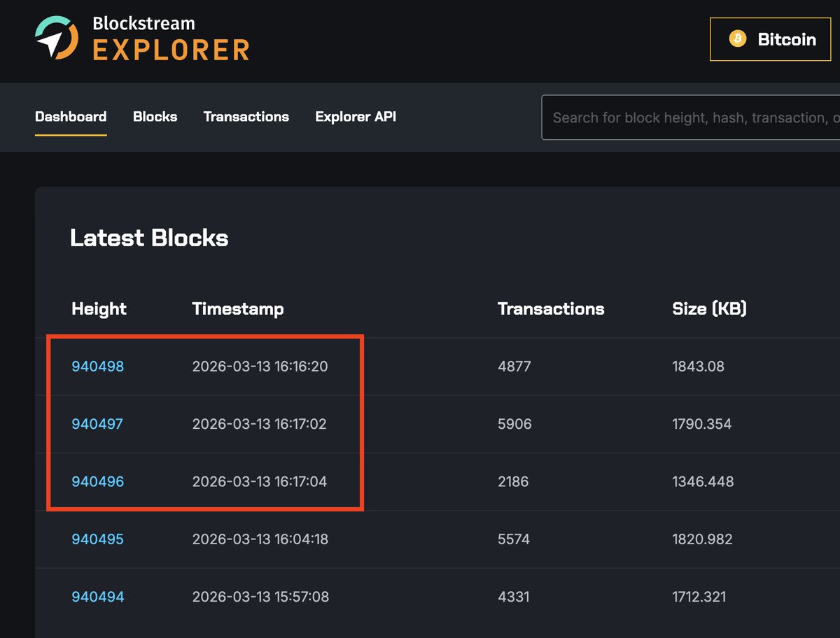Select block height 940496
The height and width of the screenshot is (638, 840).
[x=97, y=481]
